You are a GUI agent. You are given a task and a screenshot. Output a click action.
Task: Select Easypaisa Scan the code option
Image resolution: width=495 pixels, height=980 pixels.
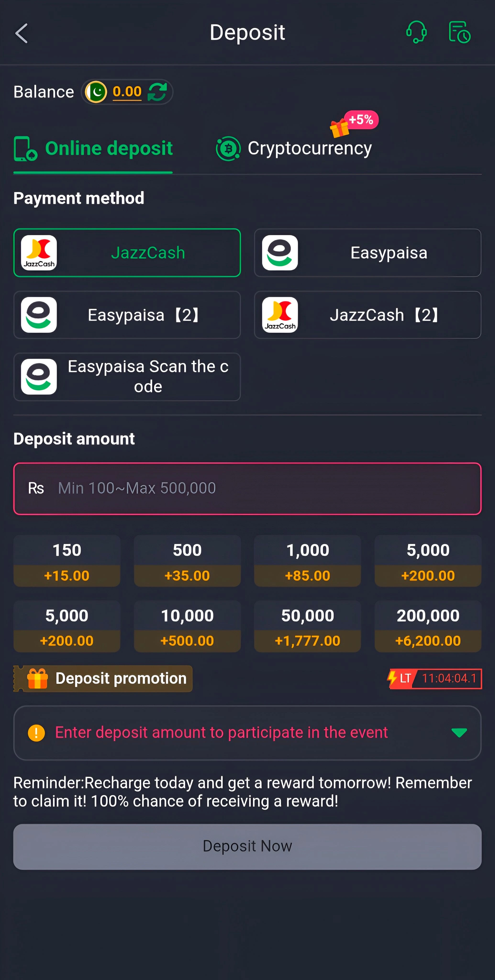tap(127, 377)
